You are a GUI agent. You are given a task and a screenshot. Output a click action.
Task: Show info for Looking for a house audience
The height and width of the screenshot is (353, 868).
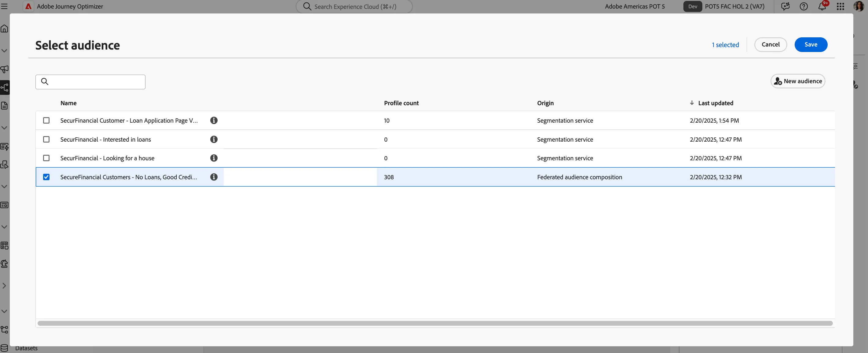(x=214, y=158)
